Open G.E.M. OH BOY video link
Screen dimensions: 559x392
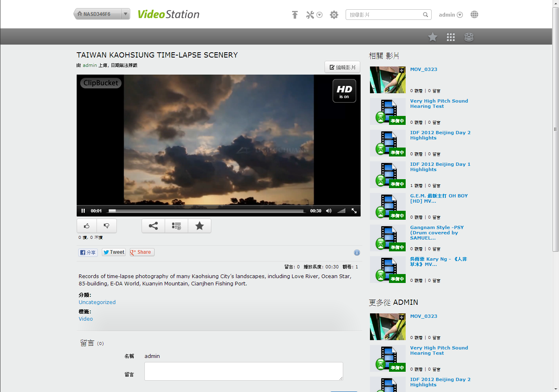click(x=439, y=199)
